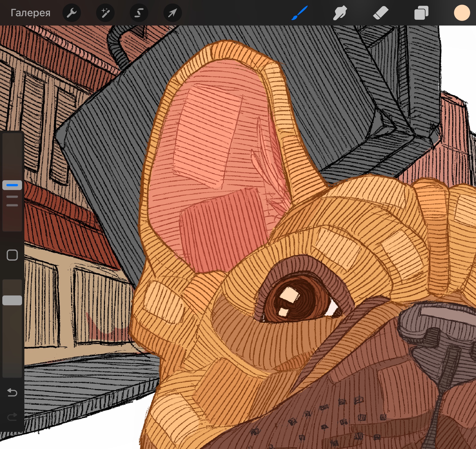
Task: Open the peach active color swatch
Action: click(462, 13)
